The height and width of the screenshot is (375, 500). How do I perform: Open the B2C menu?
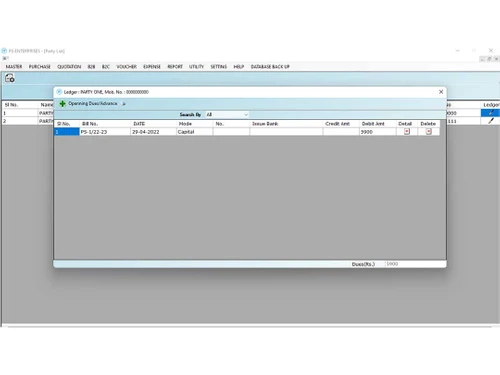(106, 67)
